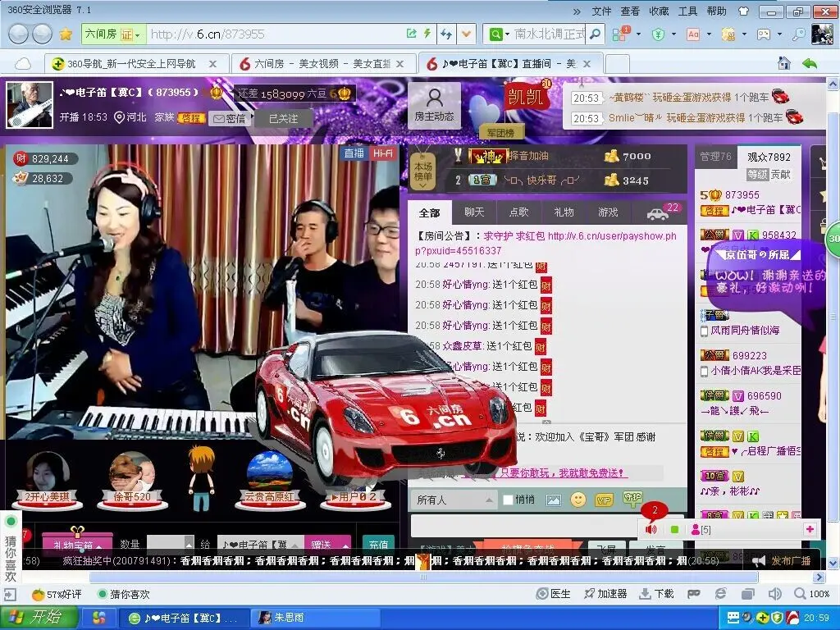Toggle the privacy mask icon in status bar
The image size is (840, 630).
[694, 594]
